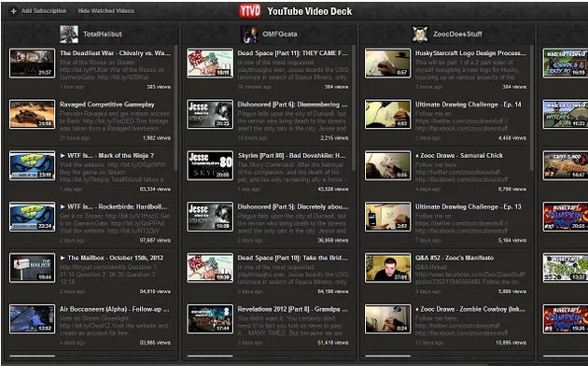Play Ultimate Drawing Challenge Ep. 13 thumbnail
The height and width of the screenshot is (366, 588).
[387, 217]
